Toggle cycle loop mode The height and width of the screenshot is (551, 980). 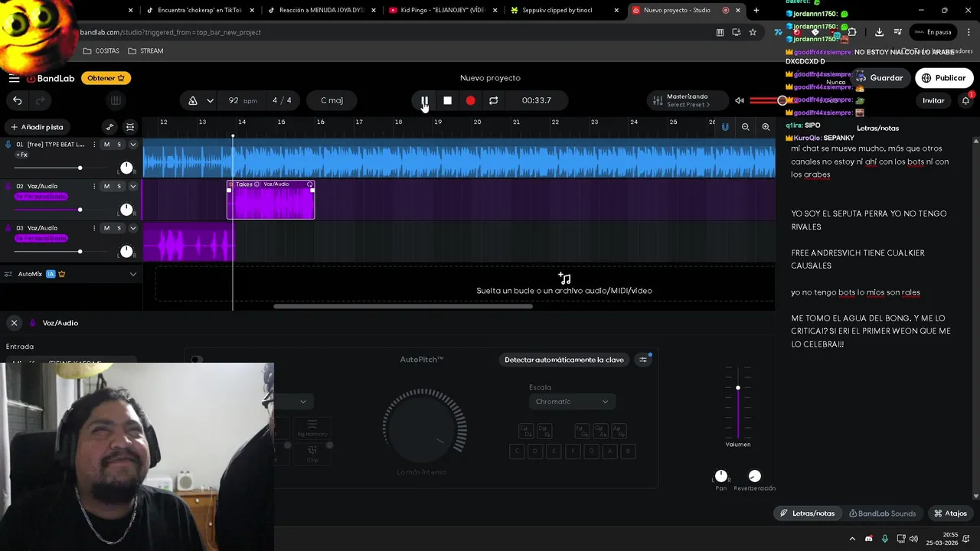(493, 100)
